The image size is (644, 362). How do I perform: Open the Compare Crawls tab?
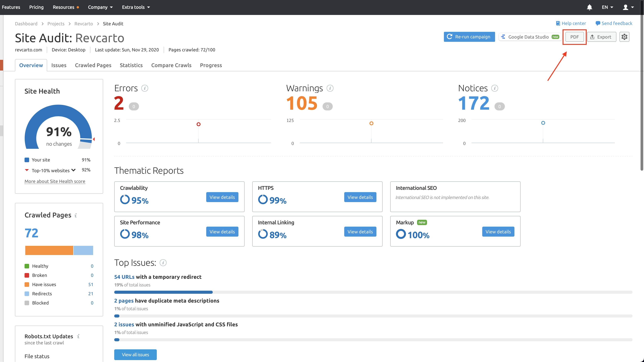tap(171, 65)
